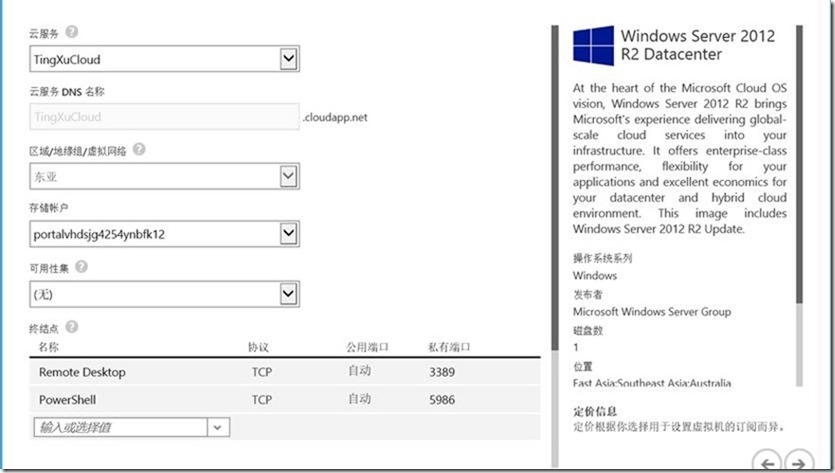Select the PowerShell endpoint name

click(x=68, y=399)
